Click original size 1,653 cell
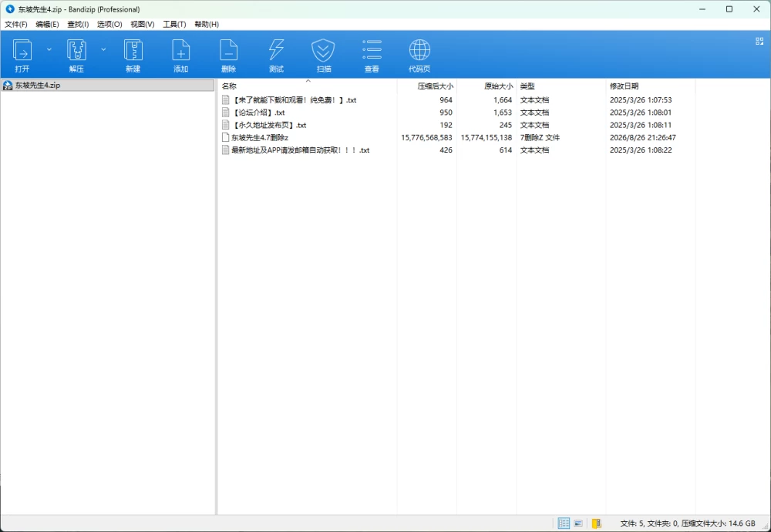Image resolution: width=771 pixels, height=532 pixels. [503, 113]
